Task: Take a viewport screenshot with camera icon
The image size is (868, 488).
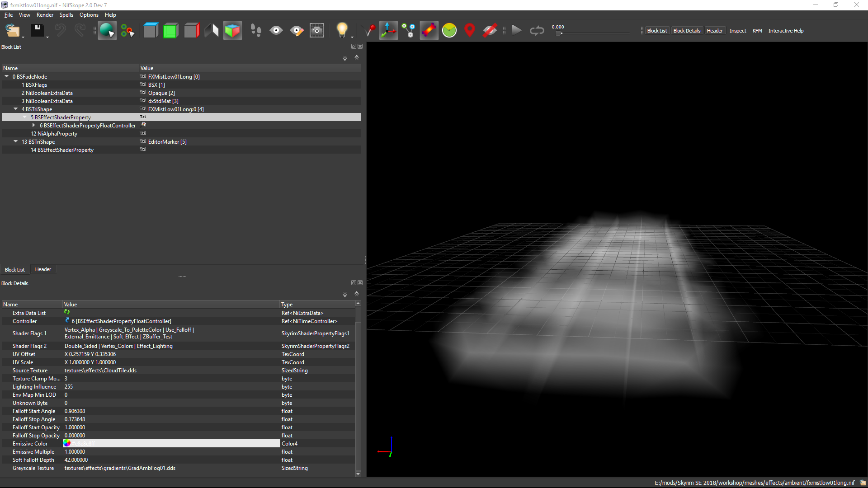Action: point(317,31)
